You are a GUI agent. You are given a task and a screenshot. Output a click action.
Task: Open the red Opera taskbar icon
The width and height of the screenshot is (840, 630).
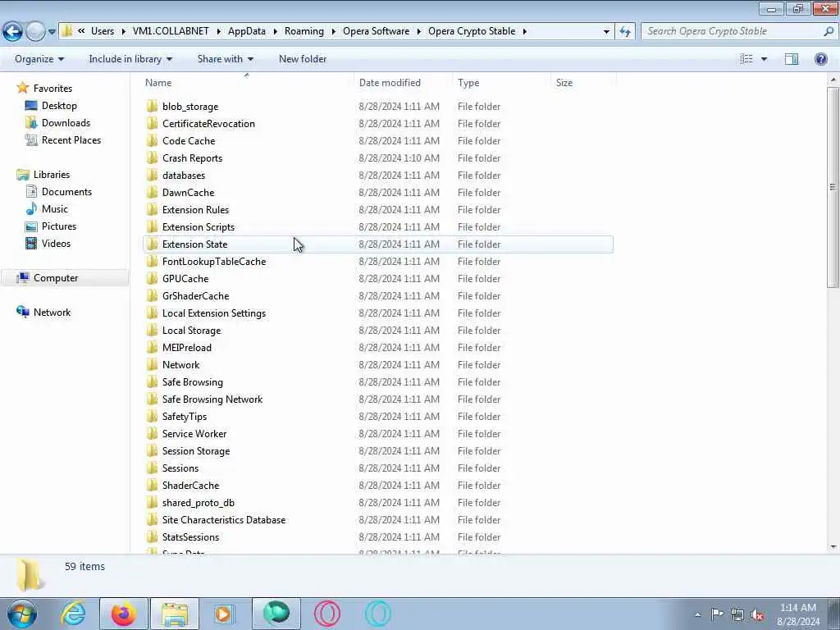(x=326, y=614)
